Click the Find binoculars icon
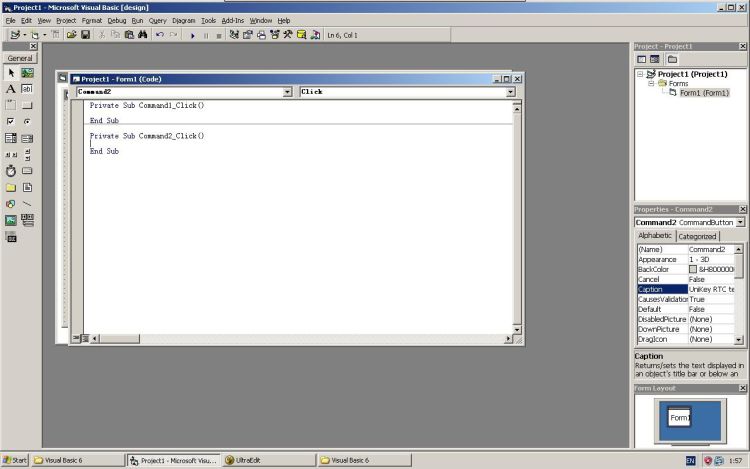This screenshot has height=469, width=750. tap(143, 34)
